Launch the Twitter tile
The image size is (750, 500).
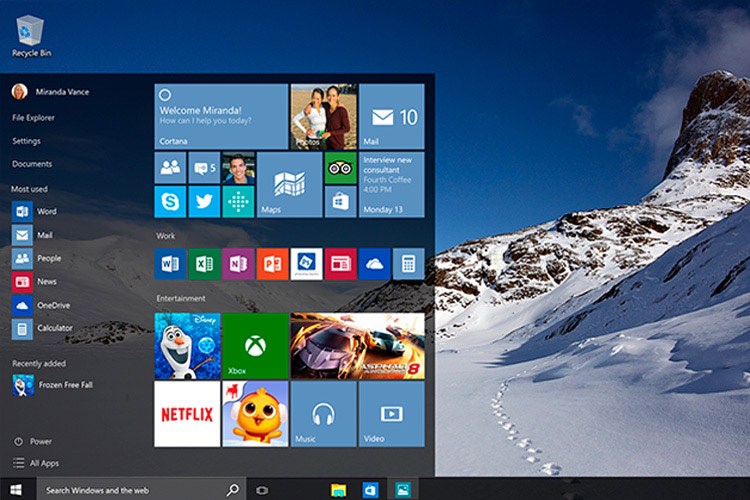pos(204,201)
